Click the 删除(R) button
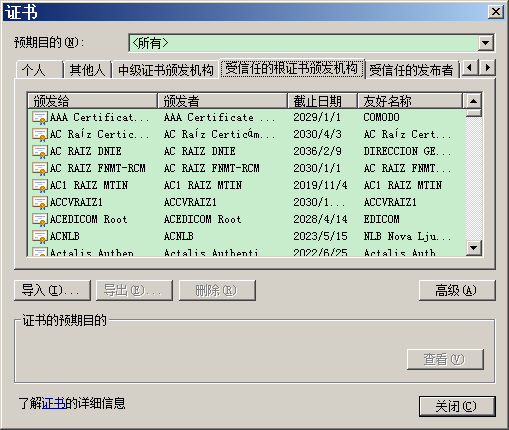 pos(217,290)
